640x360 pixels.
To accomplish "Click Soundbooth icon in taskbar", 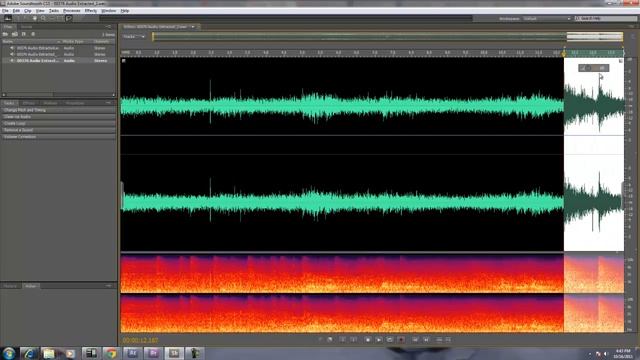I will point(174,353).
